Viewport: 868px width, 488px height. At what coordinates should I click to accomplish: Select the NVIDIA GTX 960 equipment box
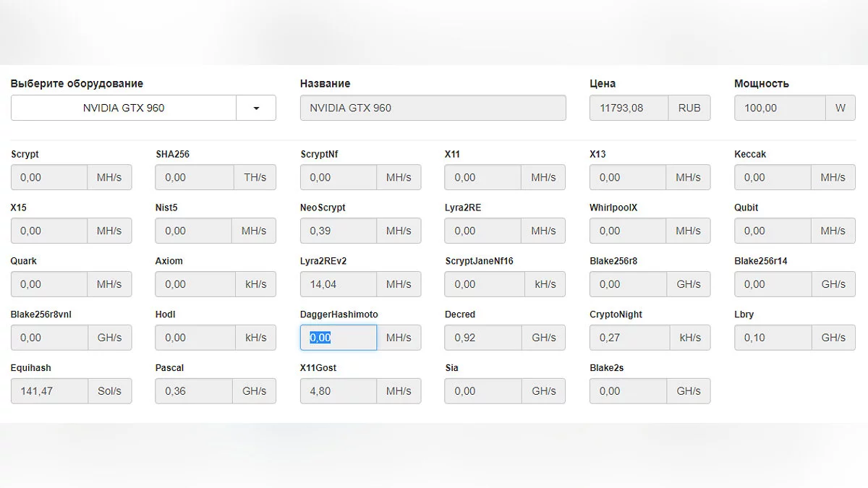click(x=124, y=108)
